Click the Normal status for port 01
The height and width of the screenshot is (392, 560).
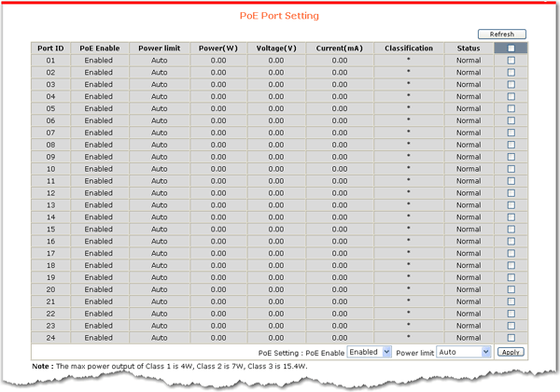tap(469, 61)
